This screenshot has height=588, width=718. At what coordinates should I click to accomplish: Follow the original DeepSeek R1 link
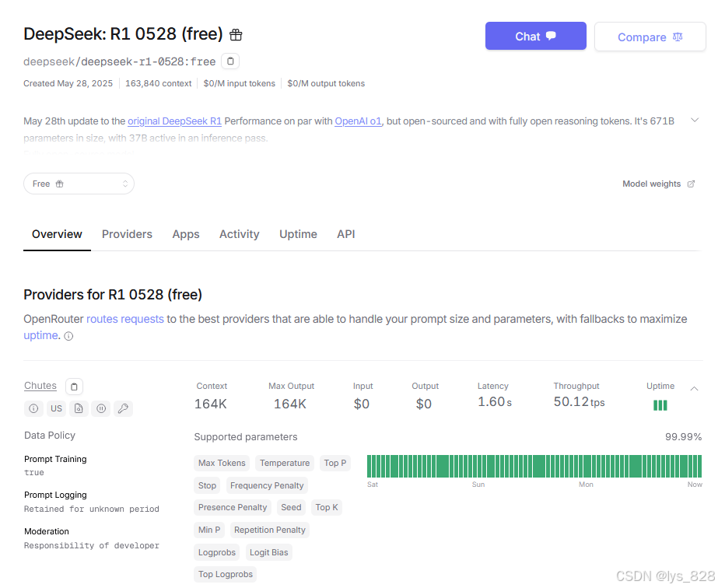(x=174, y=121)
